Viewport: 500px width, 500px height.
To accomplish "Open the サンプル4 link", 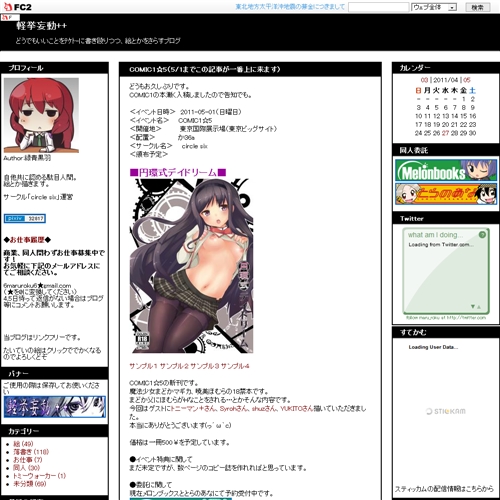I will click(235, 366).
